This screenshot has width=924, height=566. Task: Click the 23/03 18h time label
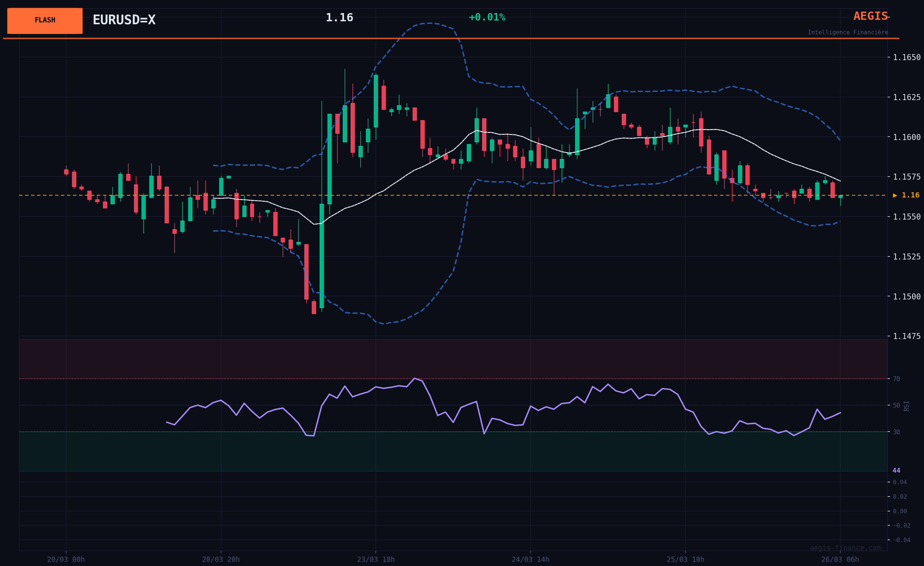coord(376,559)
